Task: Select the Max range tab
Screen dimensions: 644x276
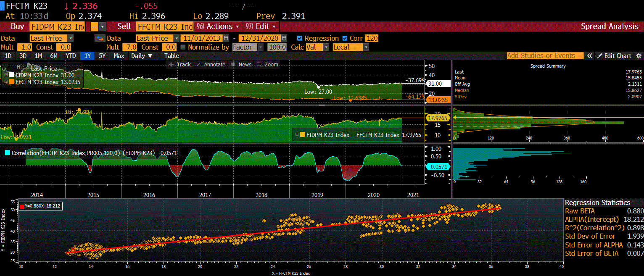Action: coord(119,56)
